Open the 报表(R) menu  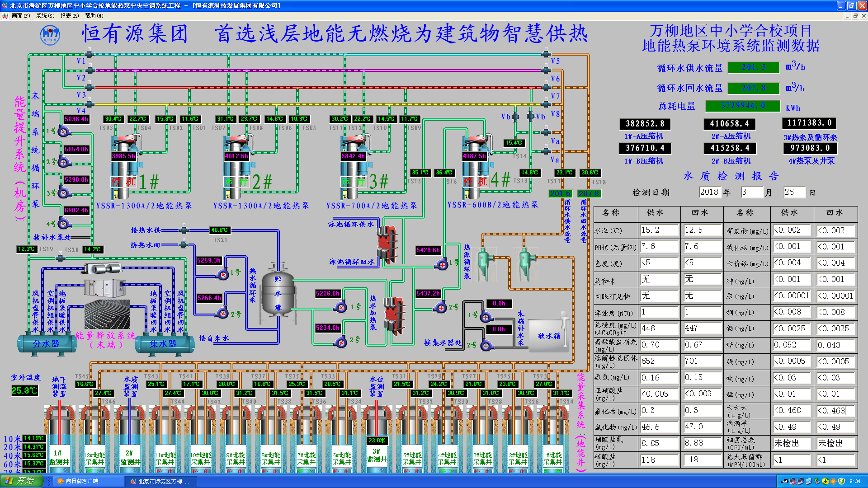coord(69,16)
